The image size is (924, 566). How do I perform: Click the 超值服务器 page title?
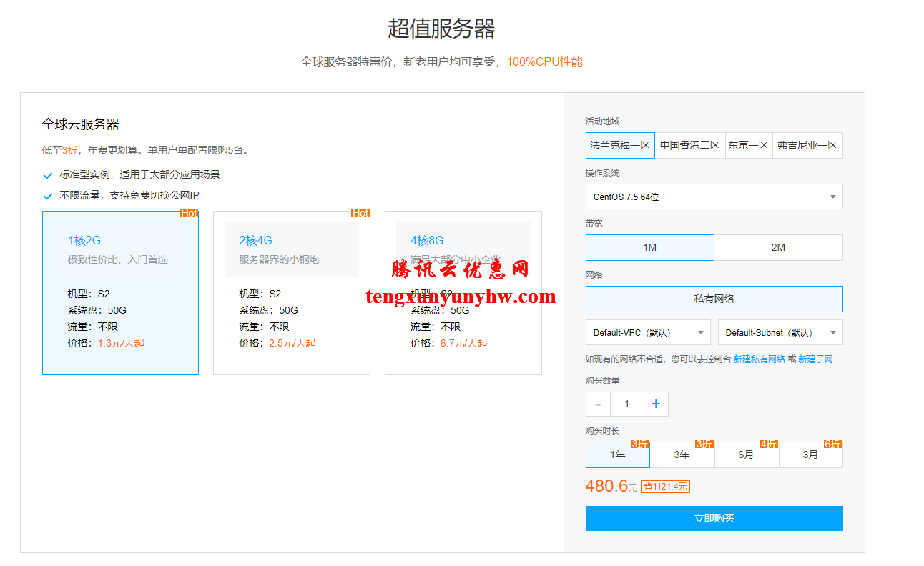point(441,29)
